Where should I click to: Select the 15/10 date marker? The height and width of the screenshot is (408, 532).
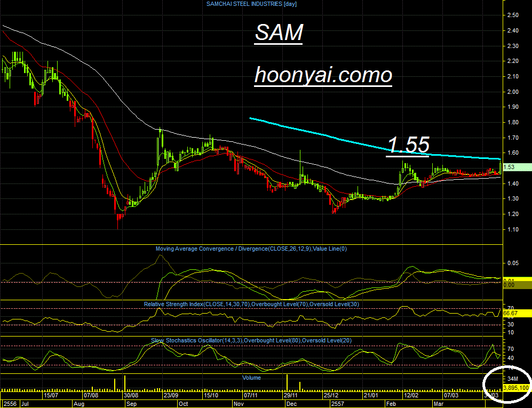coord(211,395)
